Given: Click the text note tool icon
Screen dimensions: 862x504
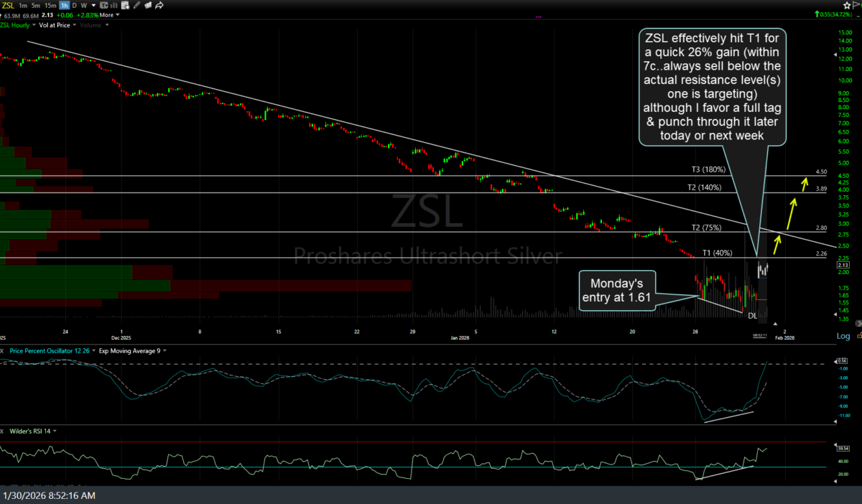Looking at the screenshot, I should click(103, 6).
